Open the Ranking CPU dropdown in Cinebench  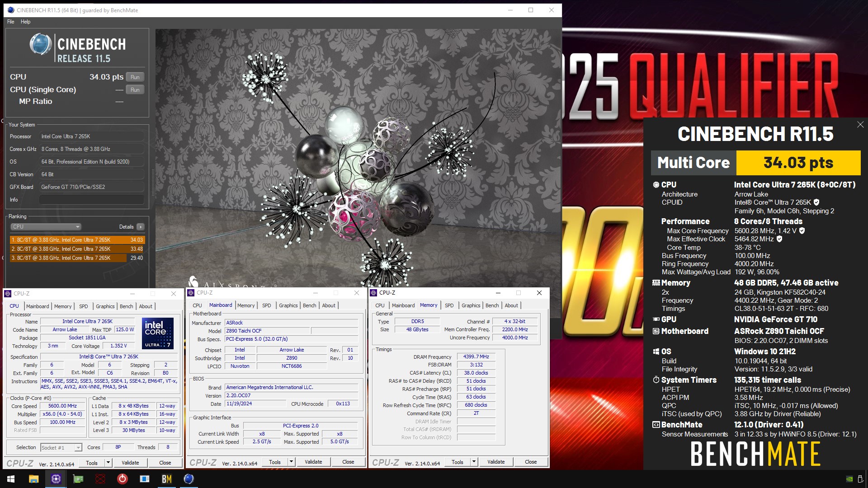pos(46,227)
